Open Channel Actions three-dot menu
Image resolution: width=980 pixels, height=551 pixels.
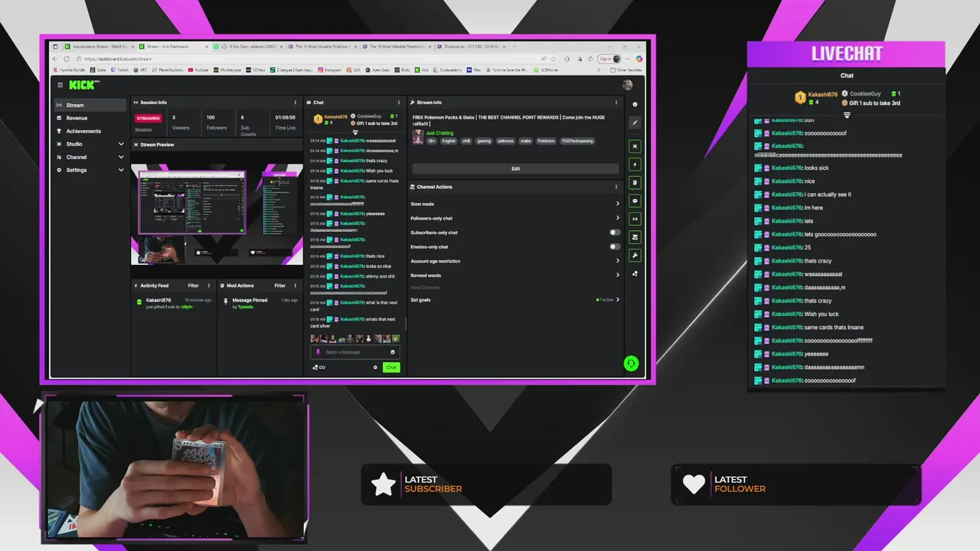coord(616,187)
